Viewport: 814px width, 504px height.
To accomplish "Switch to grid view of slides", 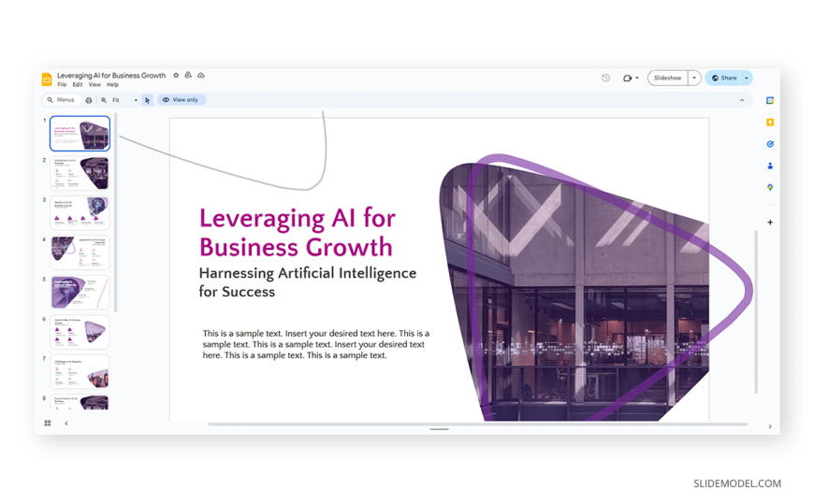I will tap(48, 424).
